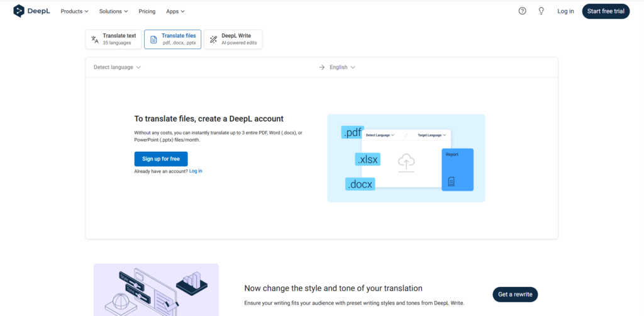Image resolution: width=644 pixels, height=316 pixels.
Task: Click the Sign up for free button
Action: 161,159
